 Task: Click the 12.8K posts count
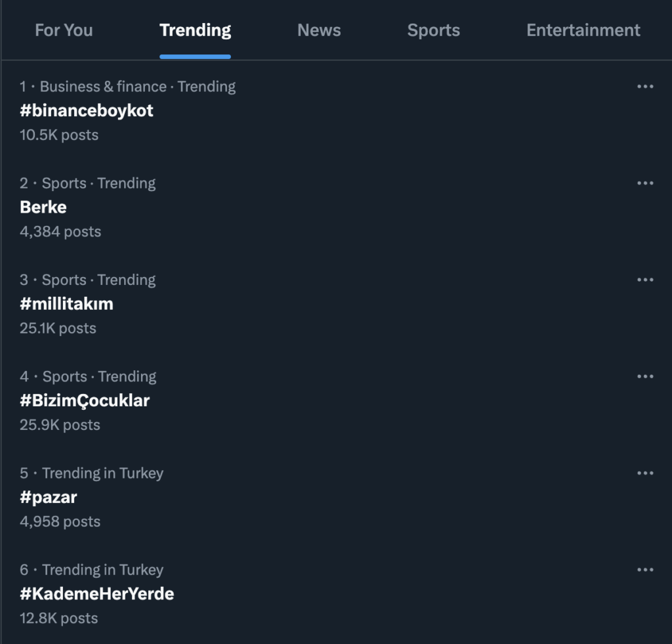pos(58,618)
